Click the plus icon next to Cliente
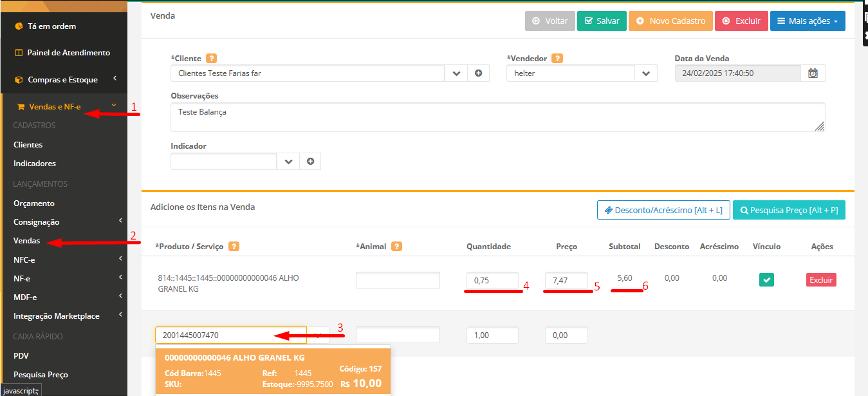The height and width of the screenshot is (396, 868). [x=478, y=73]
